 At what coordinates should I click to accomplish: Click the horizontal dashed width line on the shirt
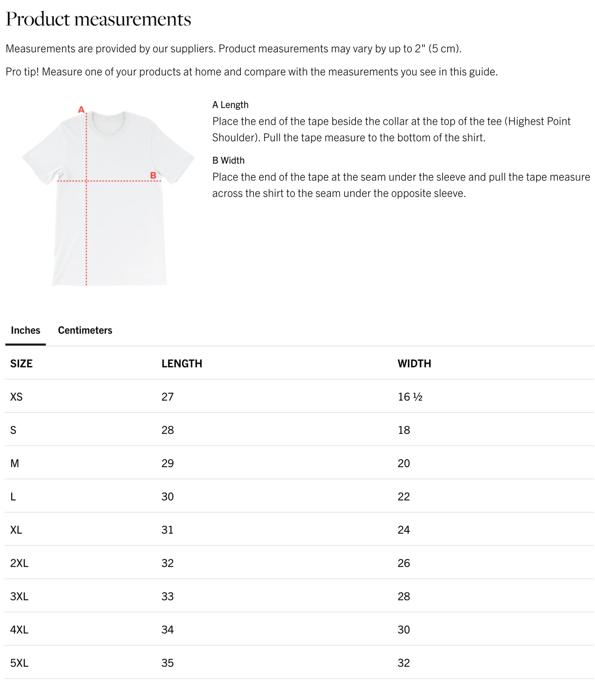(115, 180)
